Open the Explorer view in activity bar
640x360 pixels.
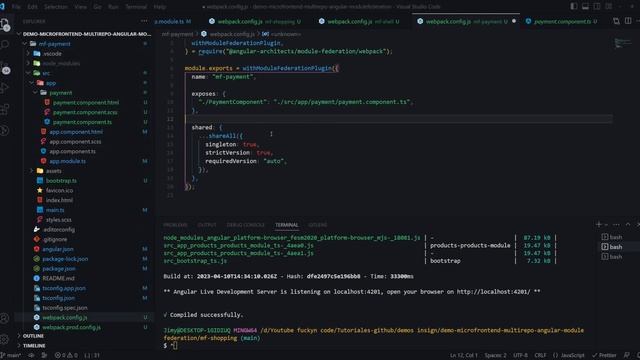pos(5,24)
